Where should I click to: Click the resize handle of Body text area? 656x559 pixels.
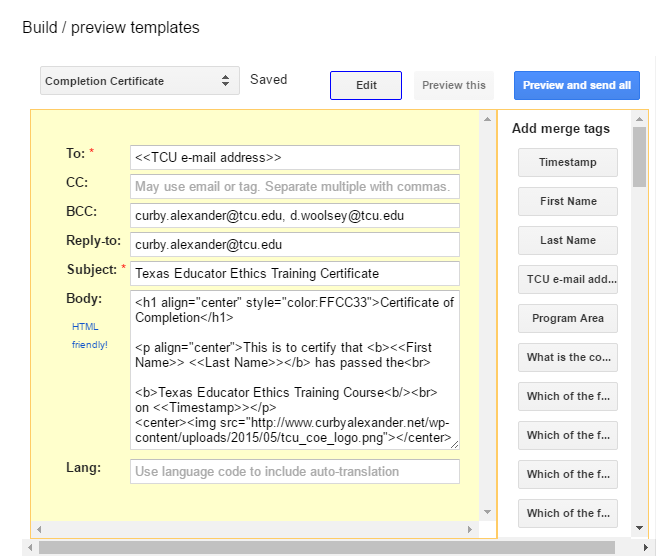tap(454, 445)
